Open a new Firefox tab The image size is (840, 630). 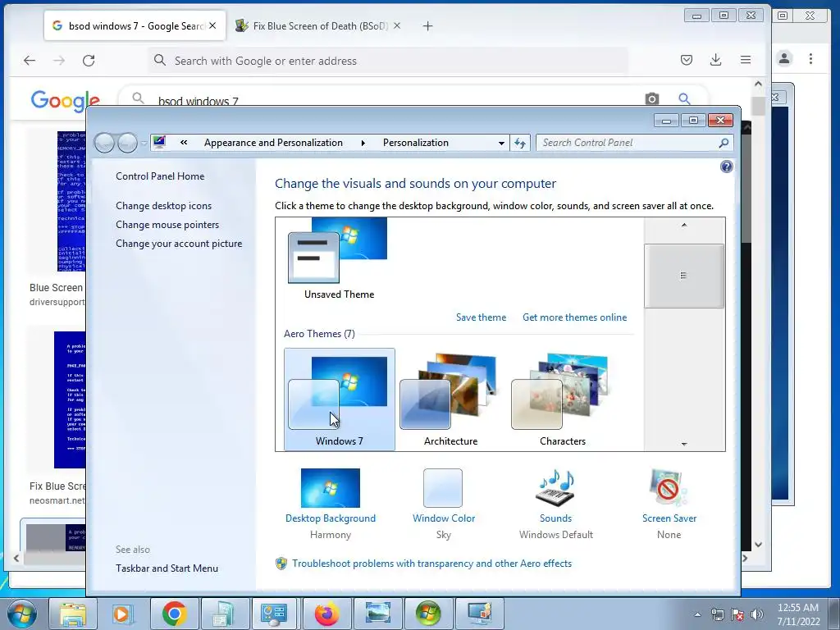tap(427, 25)
